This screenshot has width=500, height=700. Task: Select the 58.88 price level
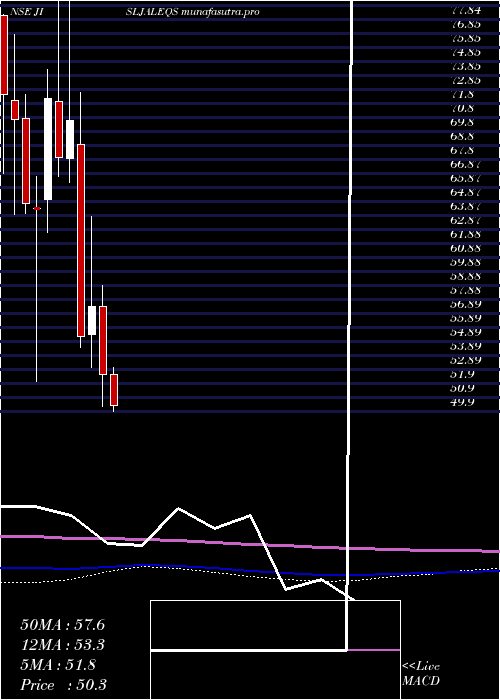(465, 276)
